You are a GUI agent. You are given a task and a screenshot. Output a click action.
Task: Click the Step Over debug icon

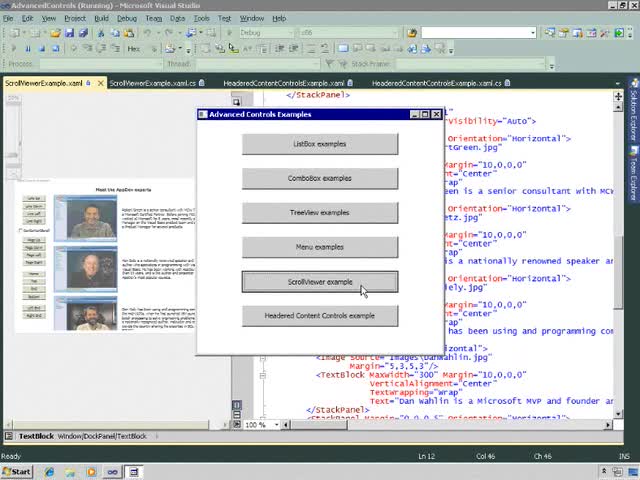click(x=101, y=49)
